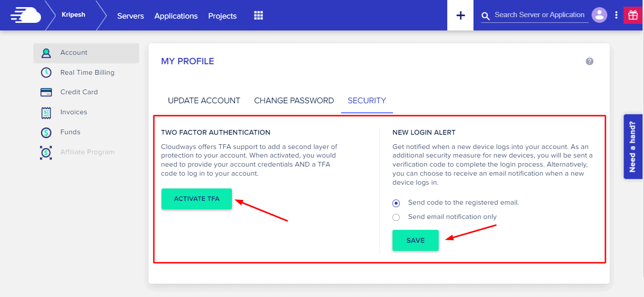Image resolution: width=644 pixels, height=297 pixels.
Task: Click the gift box icon
Action: point(633,15)
